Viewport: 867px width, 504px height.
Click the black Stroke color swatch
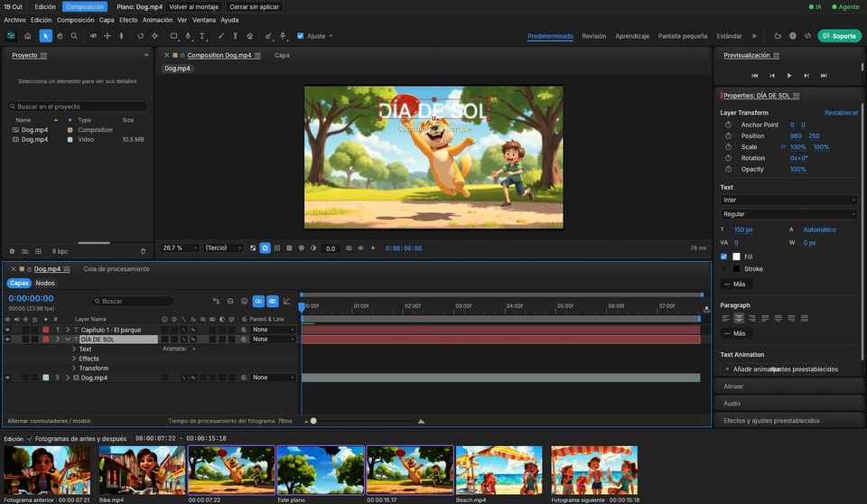pyautogui.click(x=736, y=269)
